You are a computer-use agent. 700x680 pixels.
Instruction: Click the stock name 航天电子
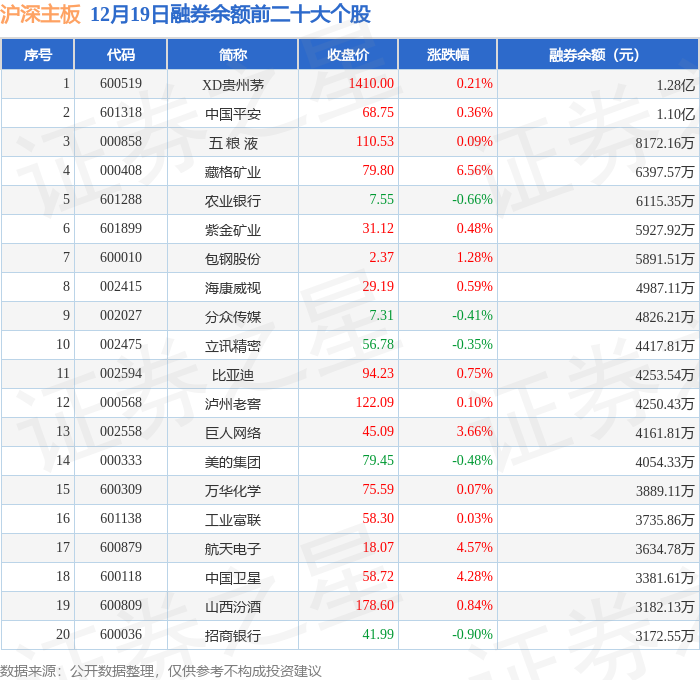(233, 549)
